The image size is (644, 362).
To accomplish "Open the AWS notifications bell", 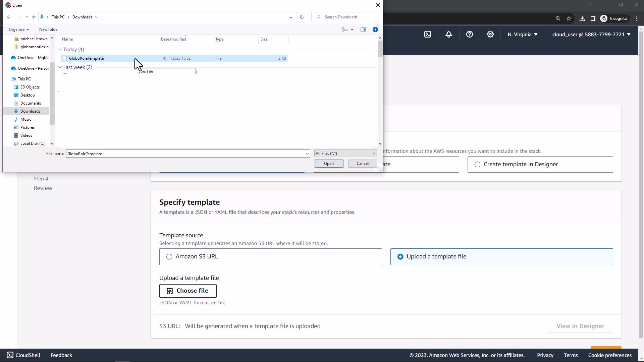I will point(448,34).
